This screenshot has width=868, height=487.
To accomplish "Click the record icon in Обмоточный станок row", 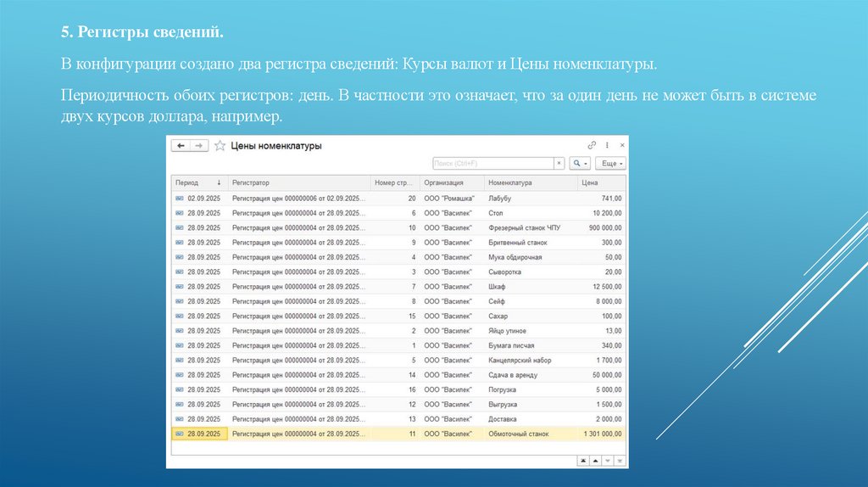I will point(180,434).
